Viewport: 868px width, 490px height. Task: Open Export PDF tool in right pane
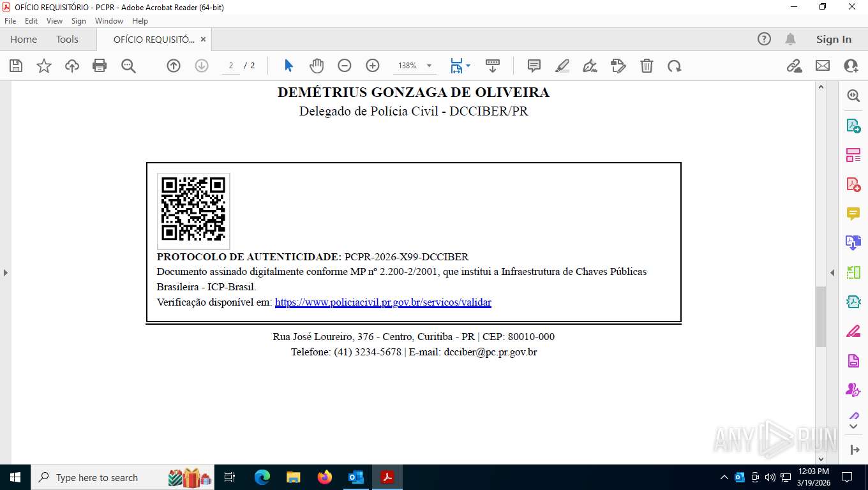tap(853, 126)
